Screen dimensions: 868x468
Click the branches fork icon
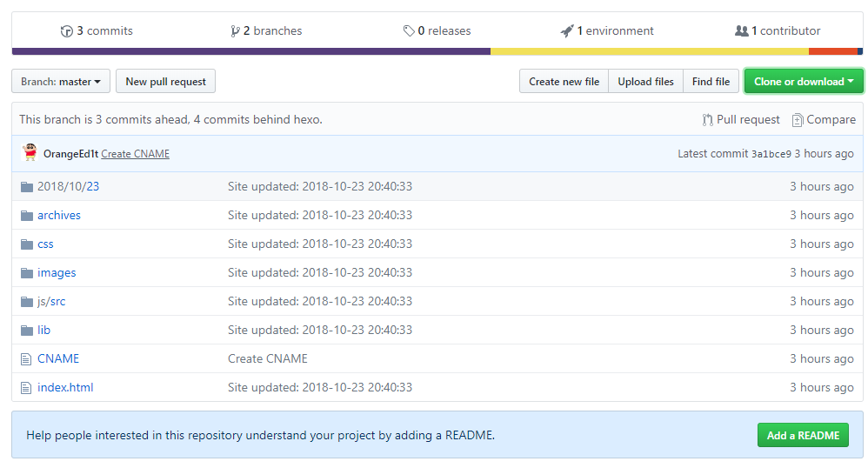point(235,31)
